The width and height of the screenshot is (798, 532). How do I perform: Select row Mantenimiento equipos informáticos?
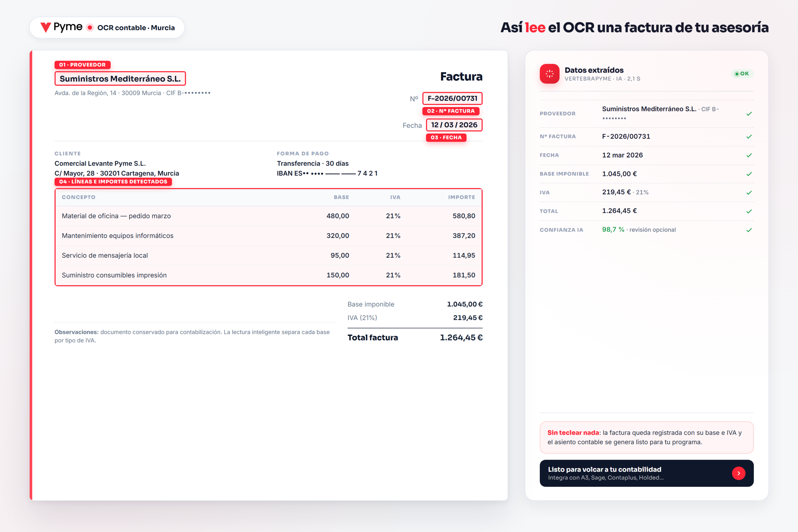(268, 236)
